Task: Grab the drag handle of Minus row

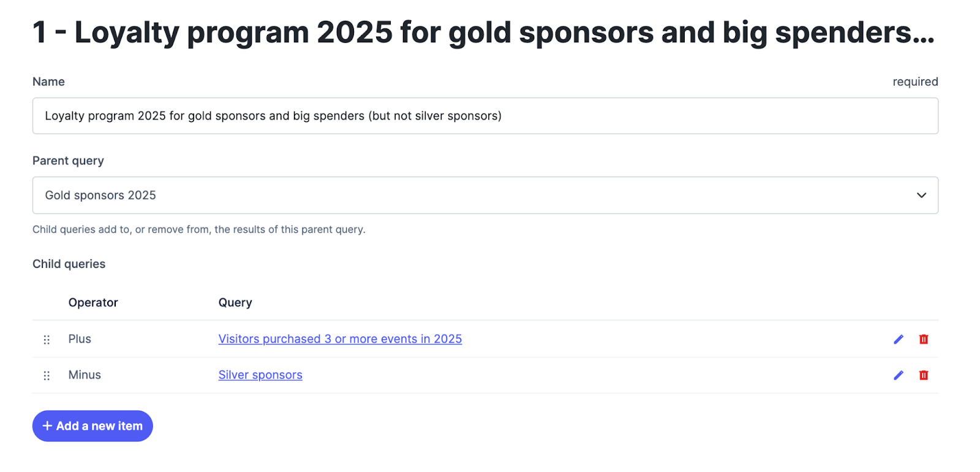Action: point(47,376)
